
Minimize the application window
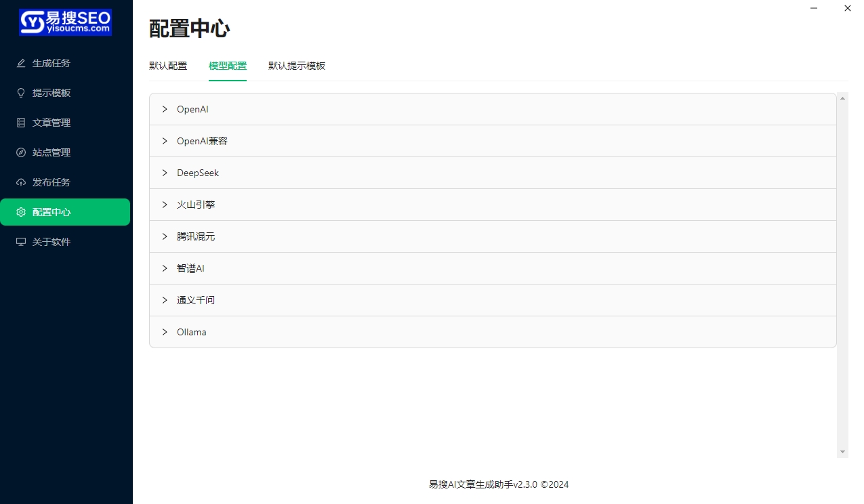click(x=814, y=8)
